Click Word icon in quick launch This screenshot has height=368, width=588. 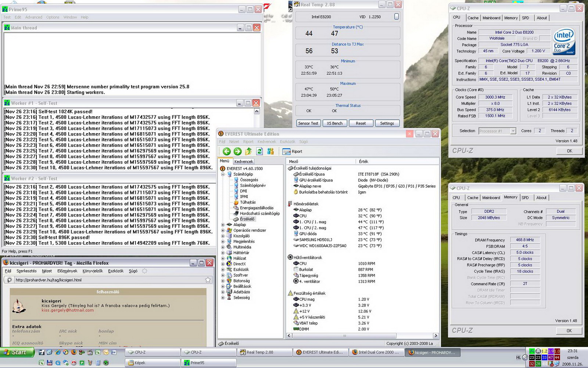click(114, 352)
